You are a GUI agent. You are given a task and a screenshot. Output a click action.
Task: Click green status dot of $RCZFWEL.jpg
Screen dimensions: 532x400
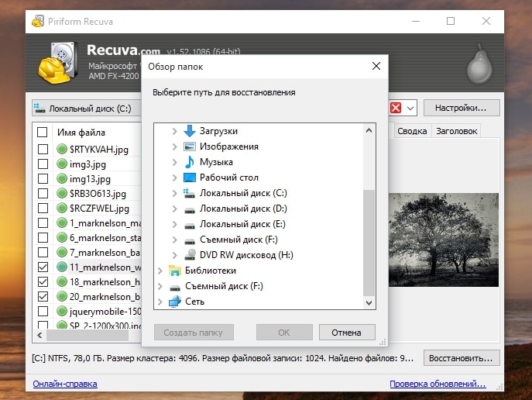[x=62, y=208]
